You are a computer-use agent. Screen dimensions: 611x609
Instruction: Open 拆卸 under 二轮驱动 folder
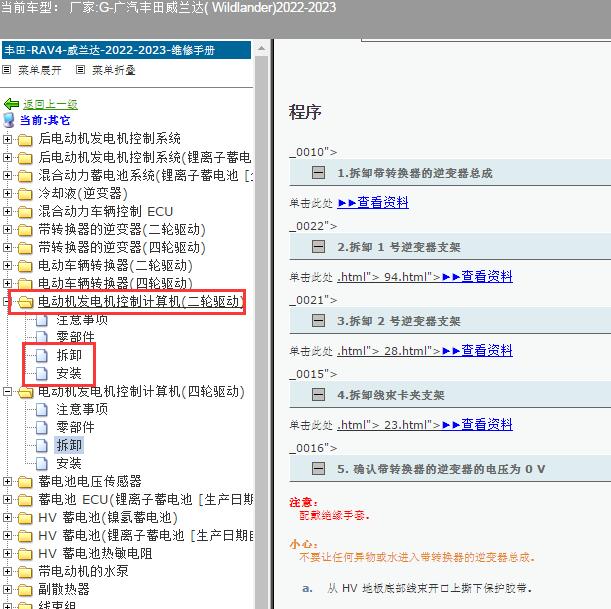coord(69,355)
